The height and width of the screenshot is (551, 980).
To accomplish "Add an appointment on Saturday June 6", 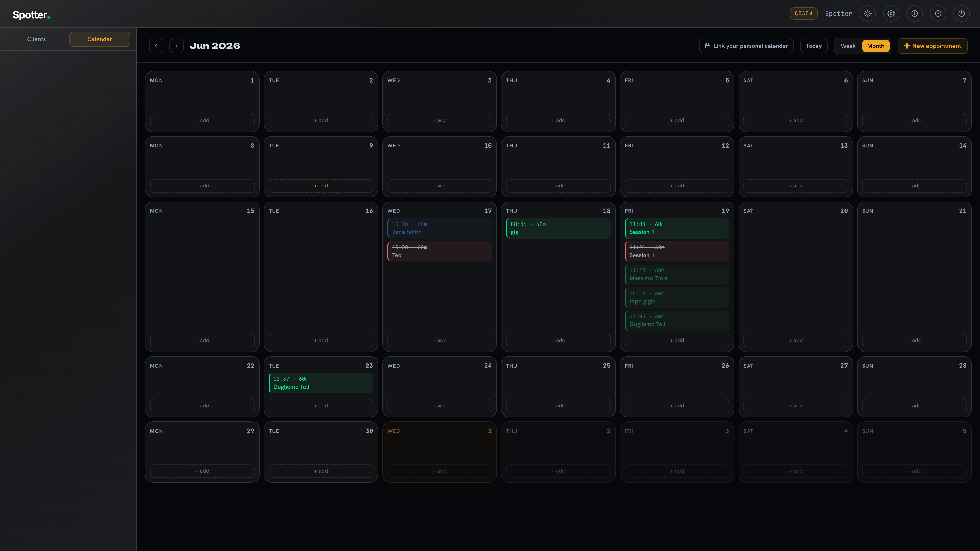I will (x=795, y=121).
